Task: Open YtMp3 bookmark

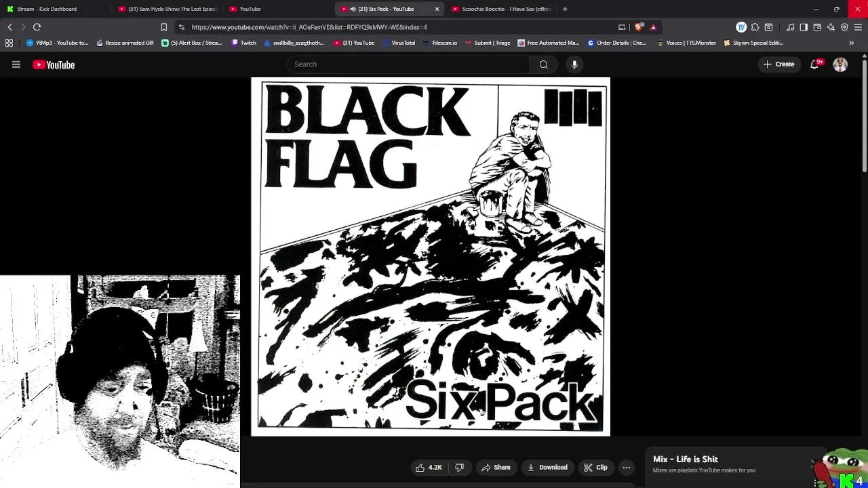Action: pos(57,43)
